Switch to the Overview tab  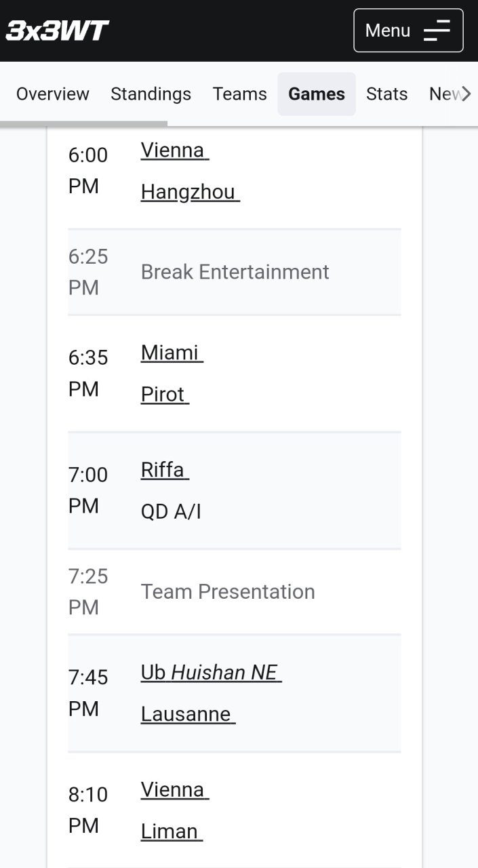tap(53, 94)
